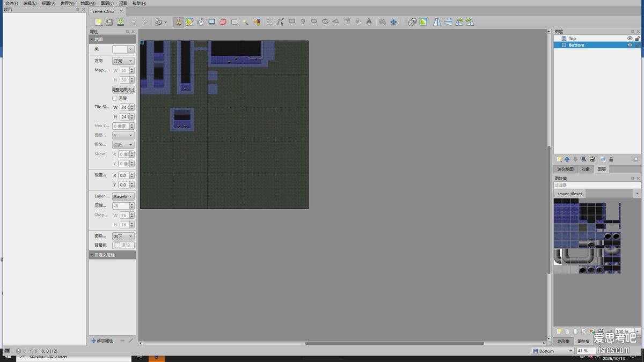This screenshot has width=644, height=362.
Task: Flip the stamp vertically
Action: [448, 22]
